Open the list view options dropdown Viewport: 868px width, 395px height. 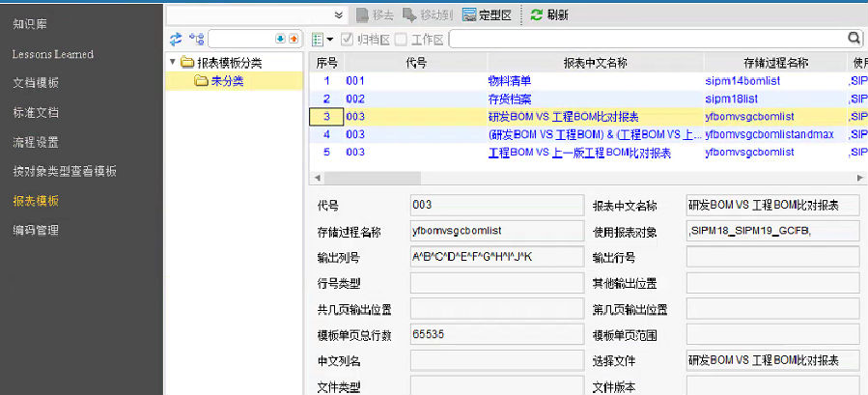click(x=322, y=40)
